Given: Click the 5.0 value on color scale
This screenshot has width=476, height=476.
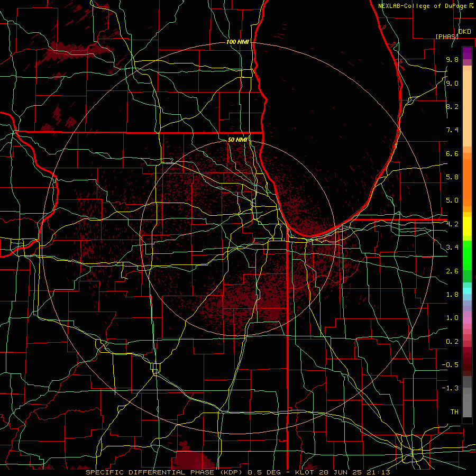Looking at the screenshot, I should tap(452, 200).
